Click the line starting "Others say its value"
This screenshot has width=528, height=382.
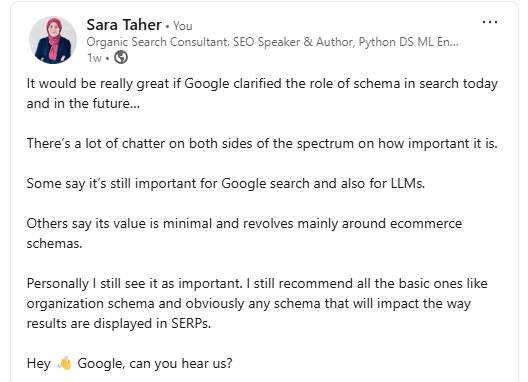pos(244,224)
